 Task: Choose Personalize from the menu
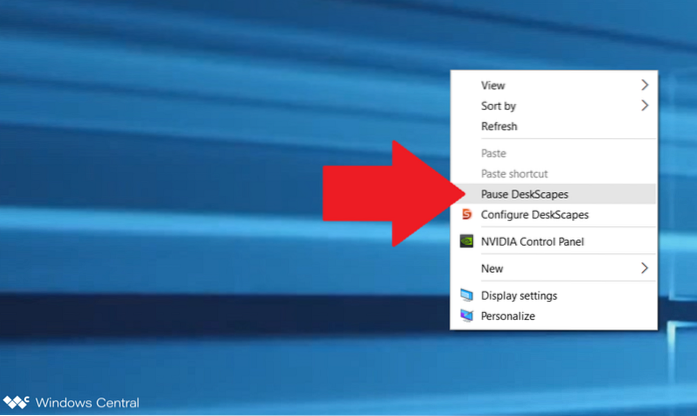[x=508, y=316]
